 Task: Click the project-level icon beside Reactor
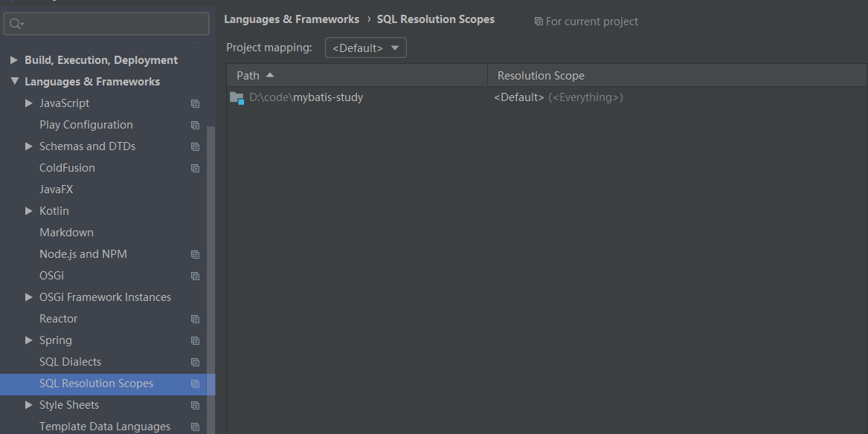click(195, 319)
